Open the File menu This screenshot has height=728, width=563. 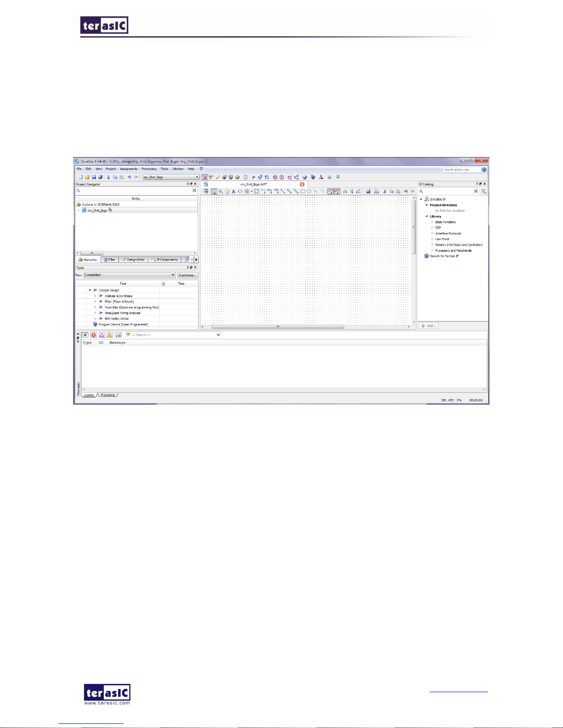coord(79,169)
